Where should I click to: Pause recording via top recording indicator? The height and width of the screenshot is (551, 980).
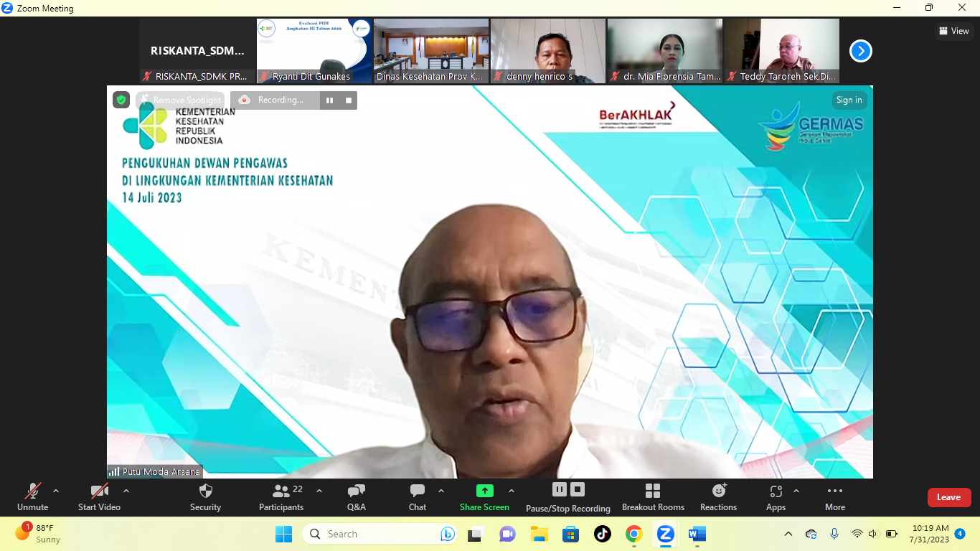[x=329, y=100]
